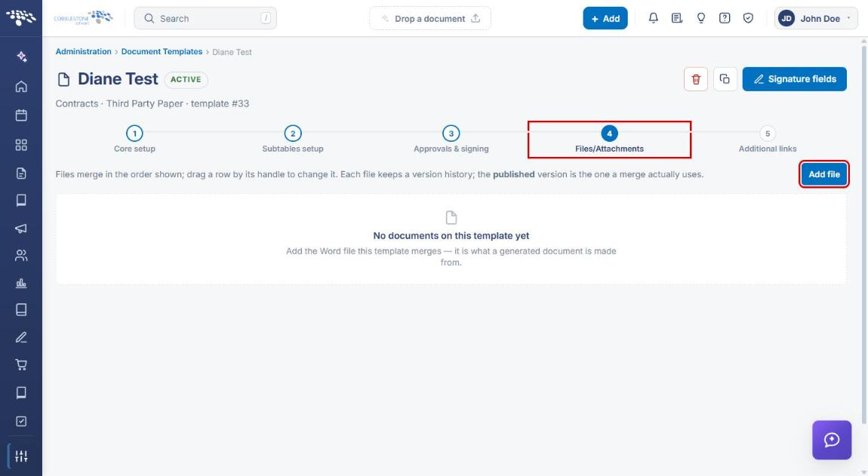Duplicate template with the copy icon

(725, 79)
